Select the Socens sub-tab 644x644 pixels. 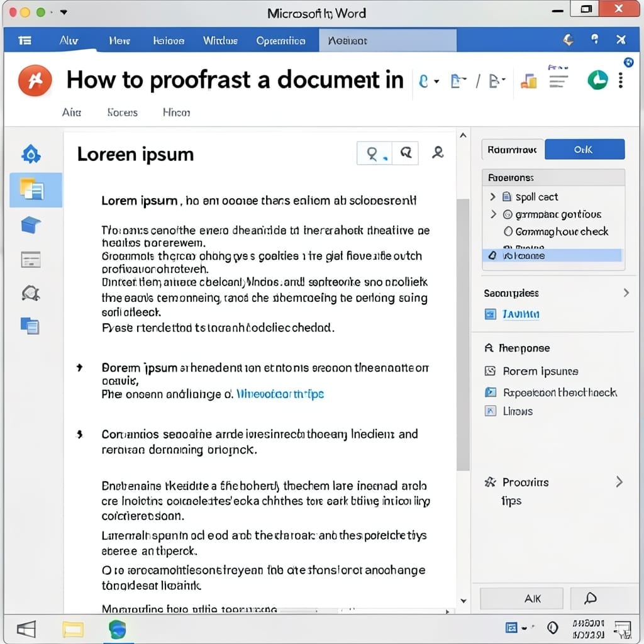click(123, 112)
